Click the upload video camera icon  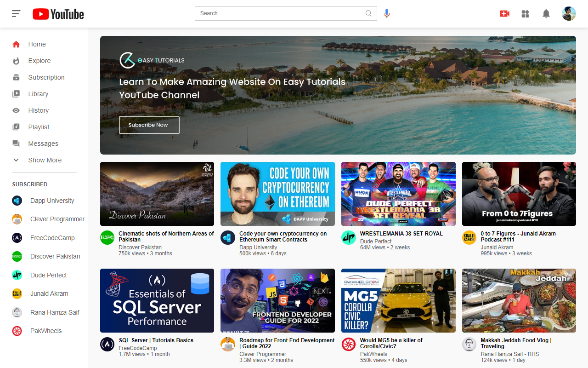coord(505,14)
